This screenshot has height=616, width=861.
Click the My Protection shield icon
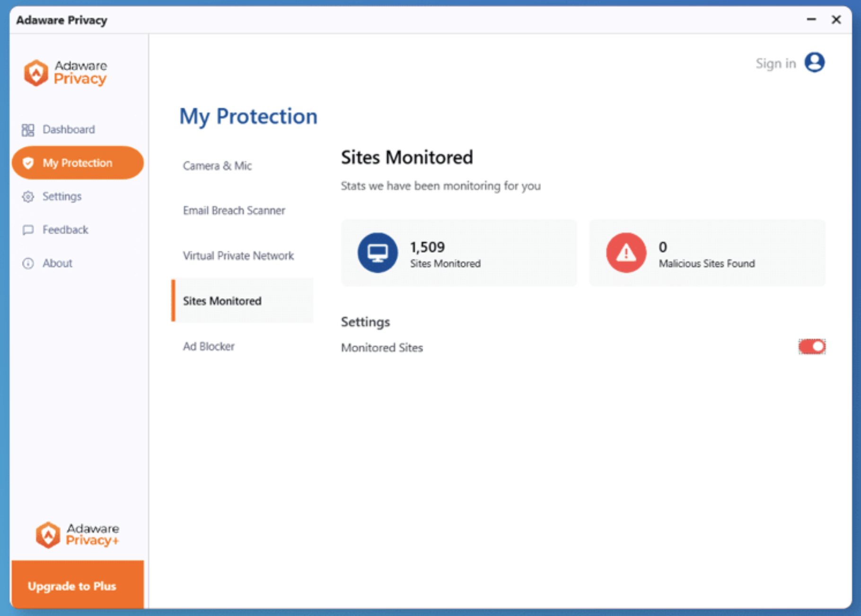(28, 163)
